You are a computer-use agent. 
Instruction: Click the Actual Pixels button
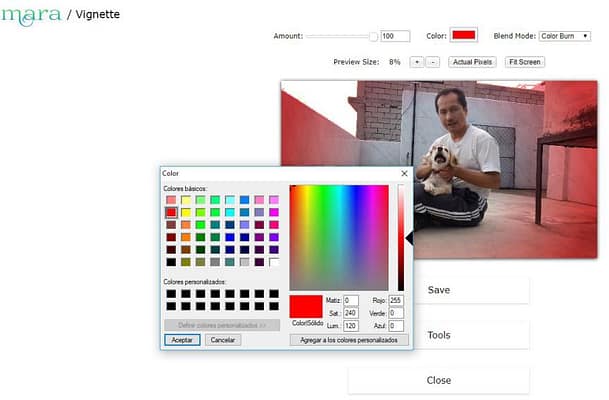point(472,62)
